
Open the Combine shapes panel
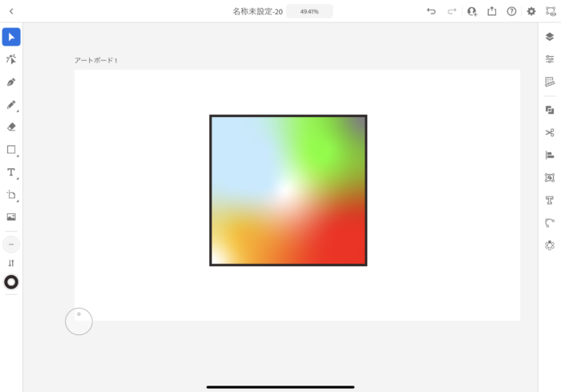(550, 110)
